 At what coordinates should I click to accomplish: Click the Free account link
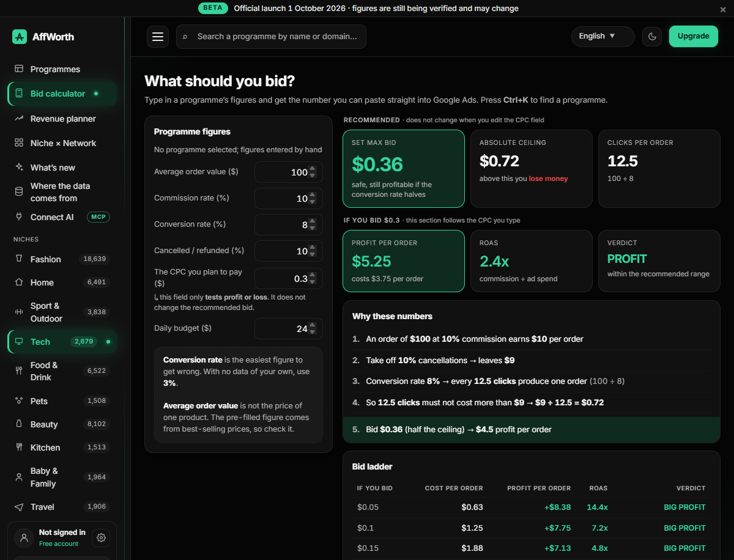[59, 543]
